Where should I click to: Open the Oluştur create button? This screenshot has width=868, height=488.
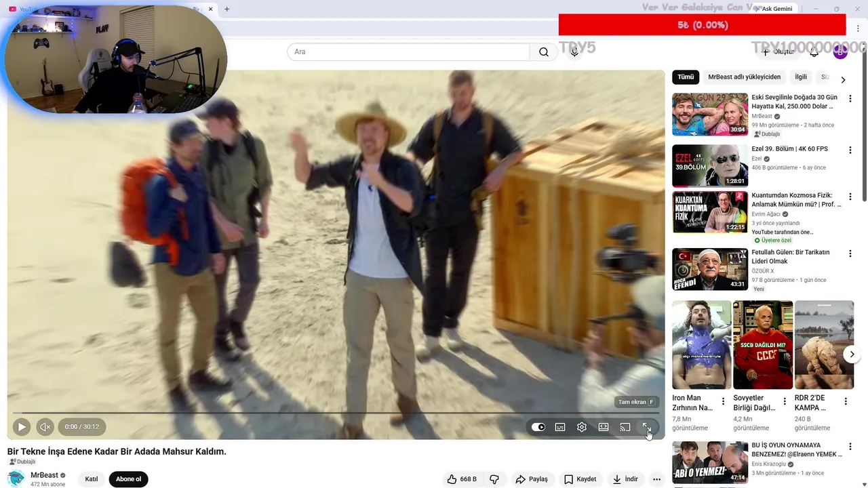(x=777, y=52)
